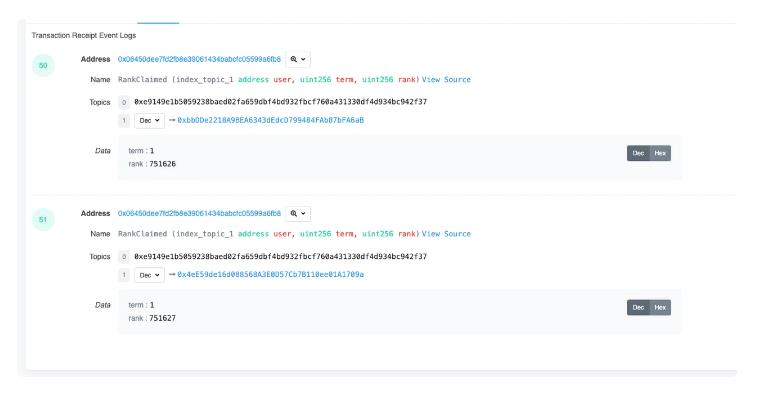
Task: Expand Dec format dropdown in log 51 topics
Action: coord(149,275)
